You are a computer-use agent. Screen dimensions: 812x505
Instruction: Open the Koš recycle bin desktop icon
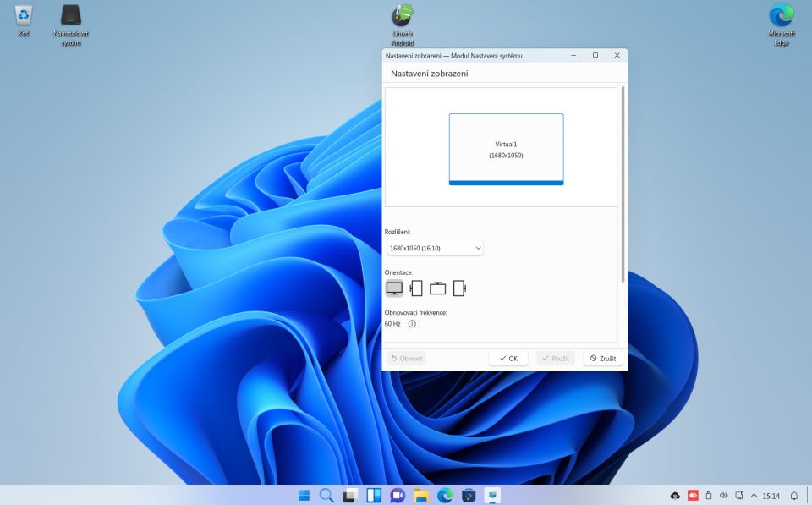point(24,20)
